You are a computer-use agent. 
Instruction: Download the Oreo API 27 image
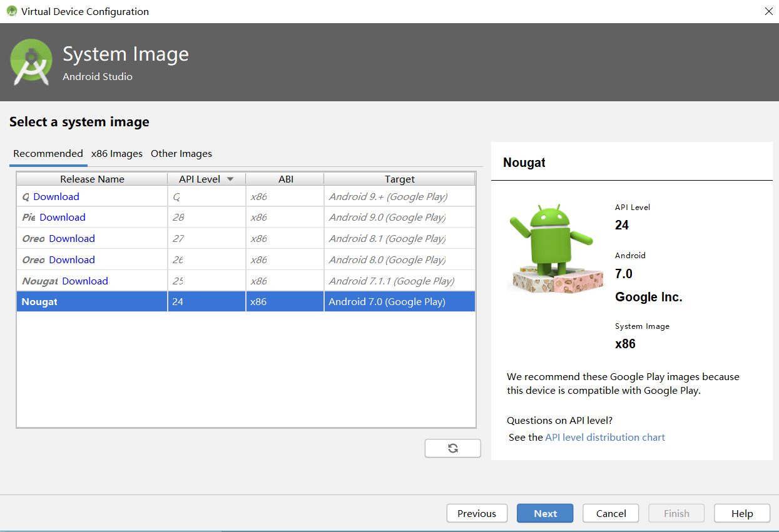(x=72, y=239)
